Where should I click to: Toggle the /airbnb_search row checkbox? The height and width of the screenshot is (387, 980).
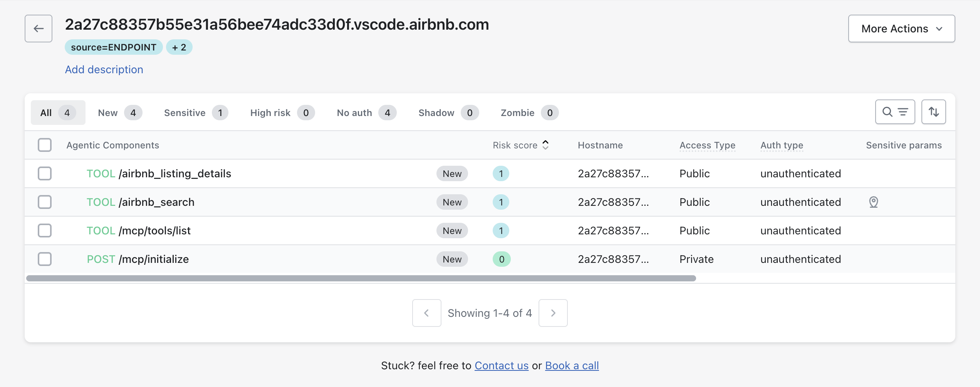(x=45, y=202)
